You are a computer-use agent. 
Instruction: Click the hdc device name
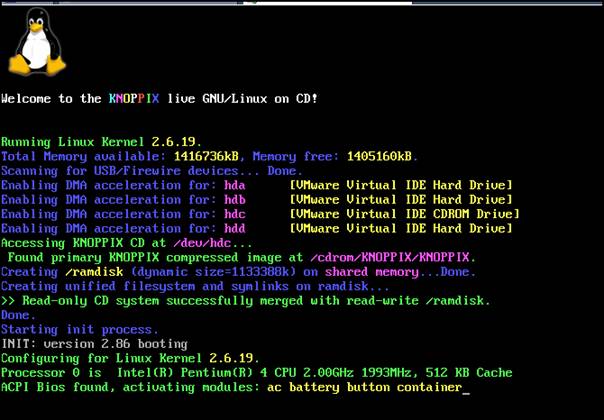pos(235,214)
